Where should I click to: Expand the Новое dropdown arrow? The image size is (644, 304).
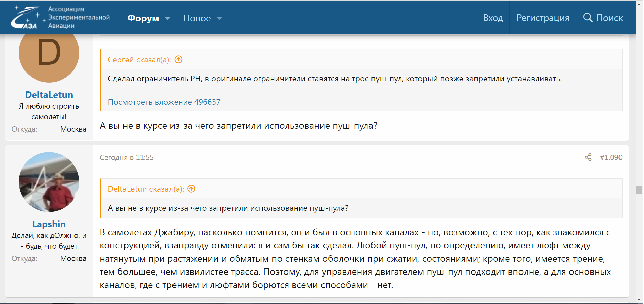point(219,18)
